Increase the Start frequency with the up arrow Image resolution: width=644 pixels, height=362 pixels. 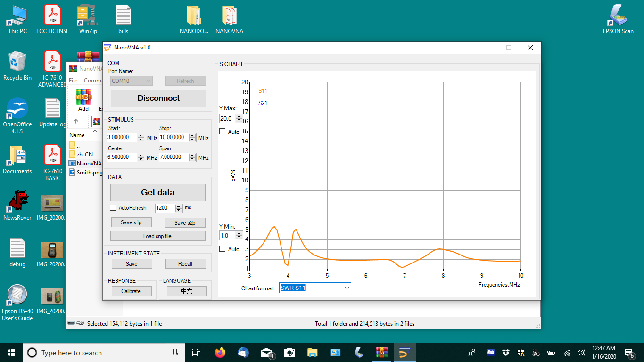(x=141, y=136)
